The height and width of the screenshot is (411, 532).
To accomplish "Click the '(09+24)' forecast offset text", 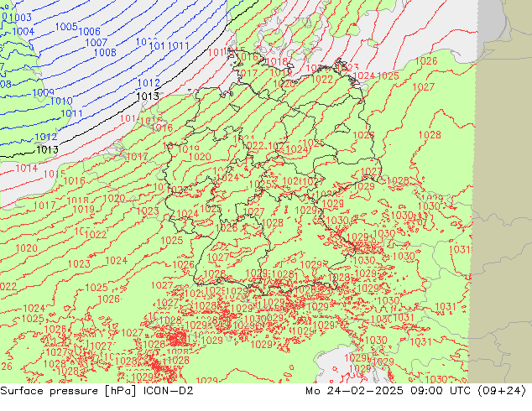I will pyautogui.click(x=502, y=391).
